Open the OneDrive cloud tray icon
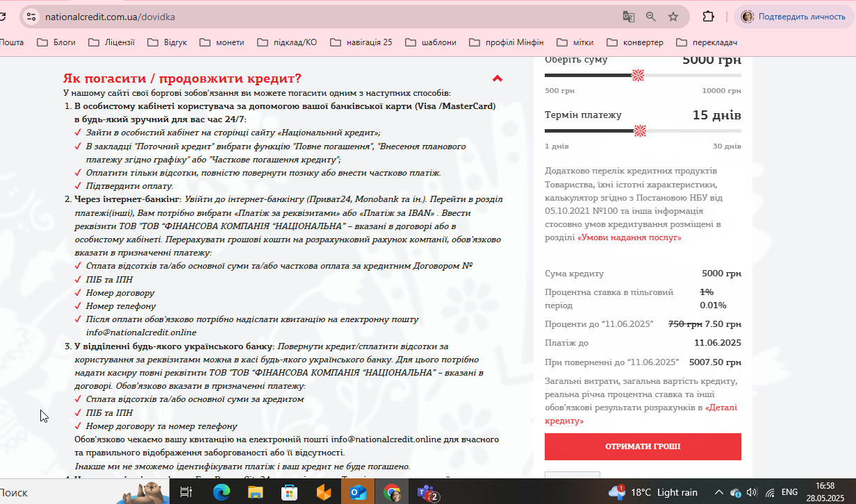This screenshot has height=504, width=856. pyautogui.click(x=736, y=492)
